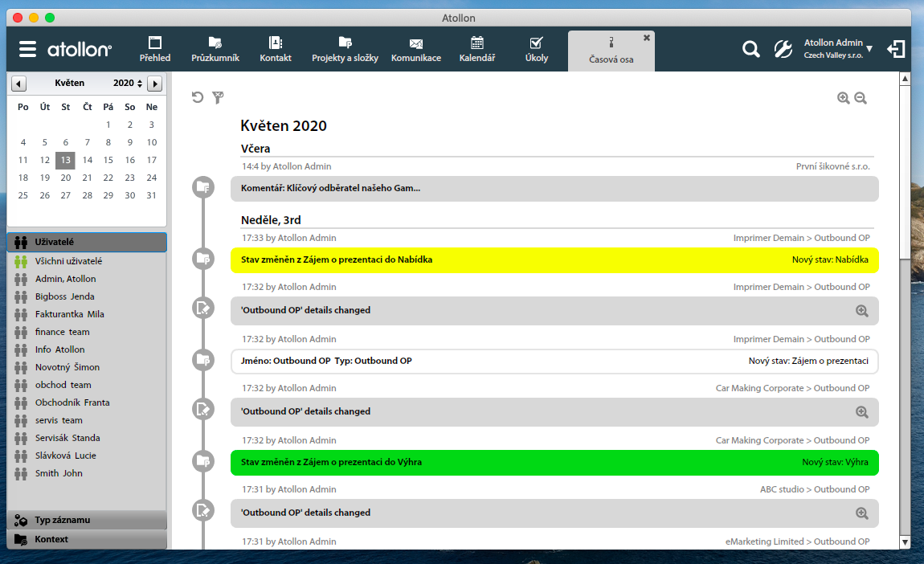Advance the calendar to next month
The width and height of the screenshot is (924, 564).
(155, 84)
